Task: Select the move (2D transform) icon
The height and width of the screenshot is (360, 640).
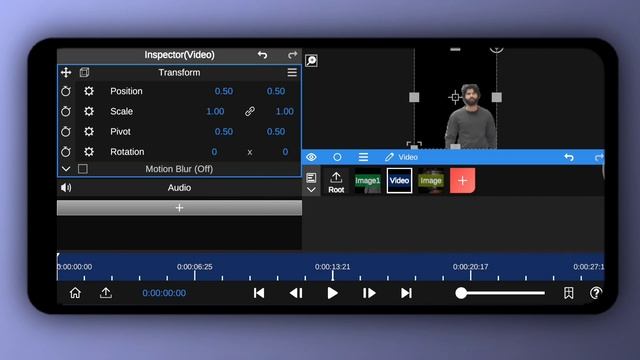Action: (66, 73)
